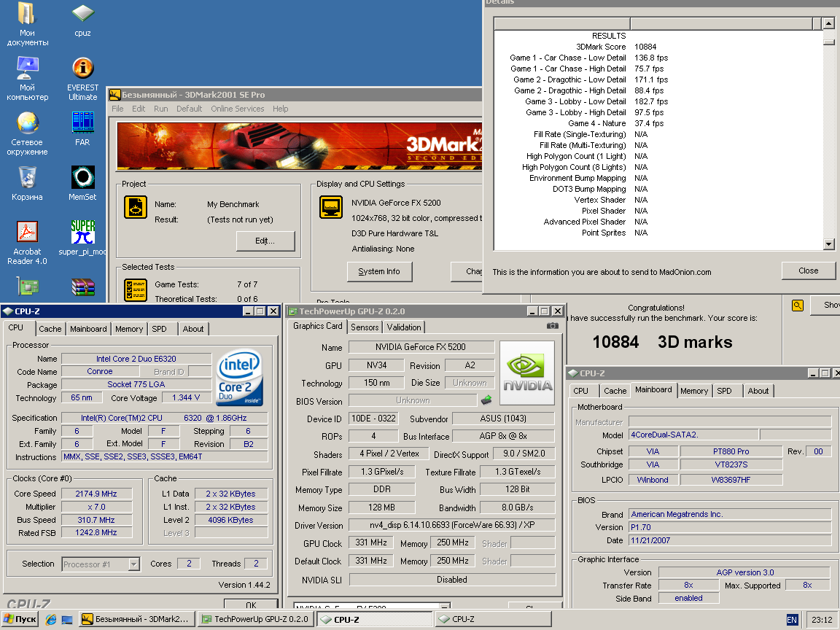Click the Intel Core 2 Duo logo

(239, 377)
